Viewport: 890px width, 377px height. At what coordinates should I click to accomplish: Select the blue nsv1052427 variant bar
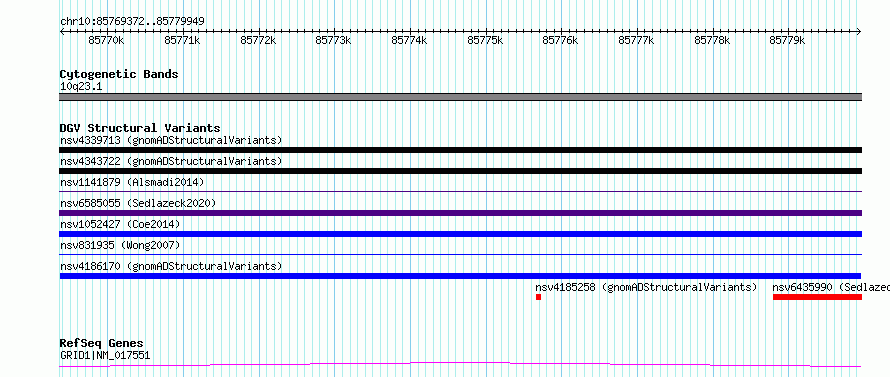[x=460, y=234]
